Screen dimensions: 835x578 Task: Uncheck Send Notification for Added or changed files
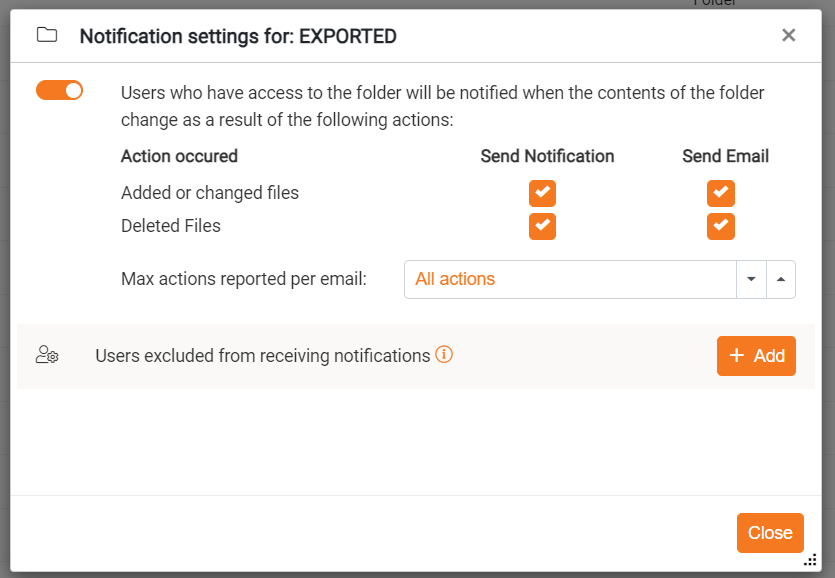pos(542,193)
